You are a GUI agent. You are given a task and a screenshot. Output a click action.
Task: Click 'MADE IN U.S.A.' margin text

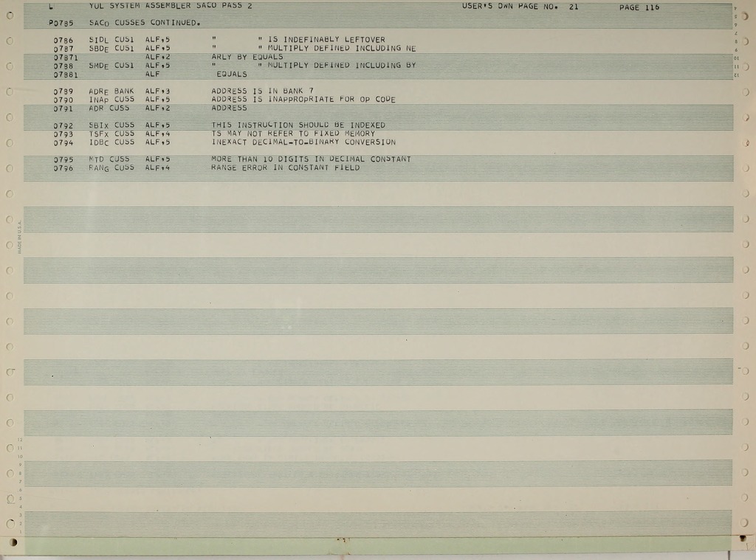(20, 237)
